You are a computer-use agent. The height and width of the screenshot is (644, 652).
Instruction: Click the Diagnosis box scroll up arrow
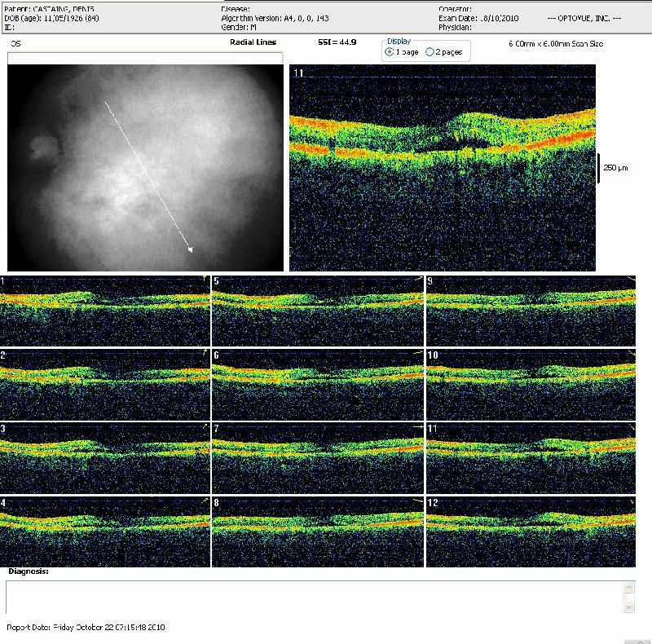628,587
